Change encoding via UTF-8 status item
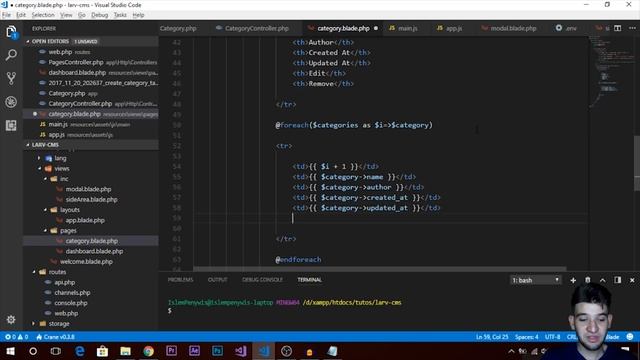640x360 pixels. pyautogui.click(x=553, y=337)
